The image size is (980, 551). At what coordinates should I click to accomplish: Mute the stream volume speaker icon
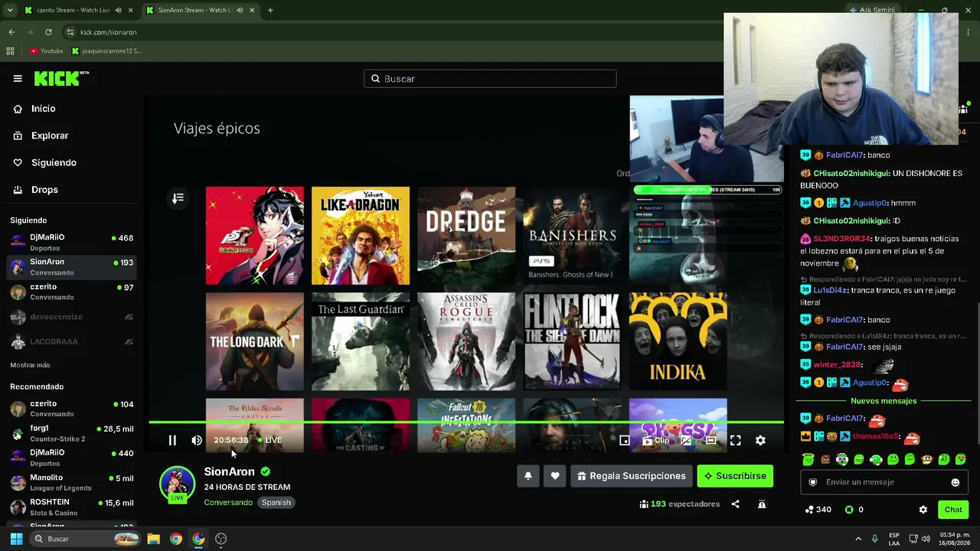pyautogui.click(x=197, y=440)
